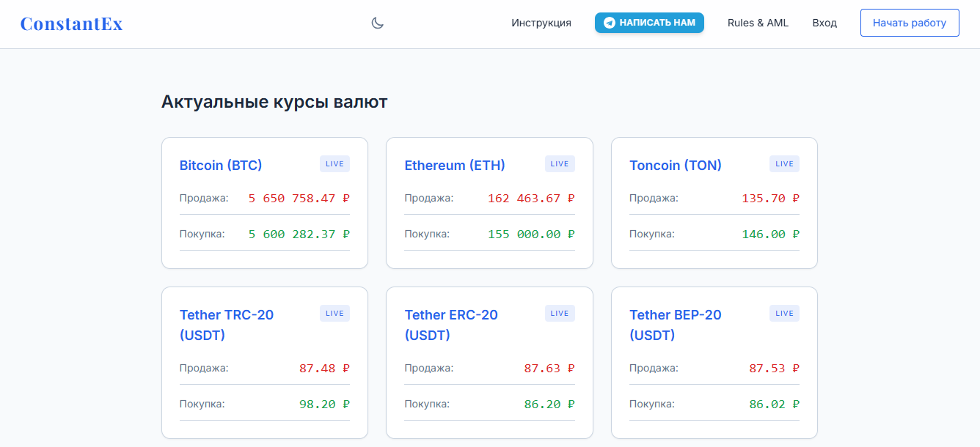Click the Покупка label in Tether TRC-20 card
Image resolution: width=980 pixels, height=447 pixels.
point(202,404)
